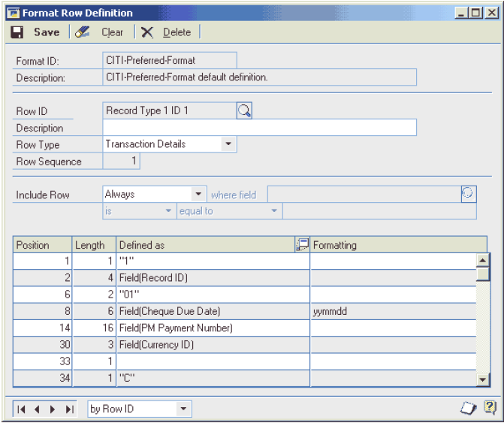The image size is (504, 423).
Task: Click the help question mark icon
Action: coord(489,408)
